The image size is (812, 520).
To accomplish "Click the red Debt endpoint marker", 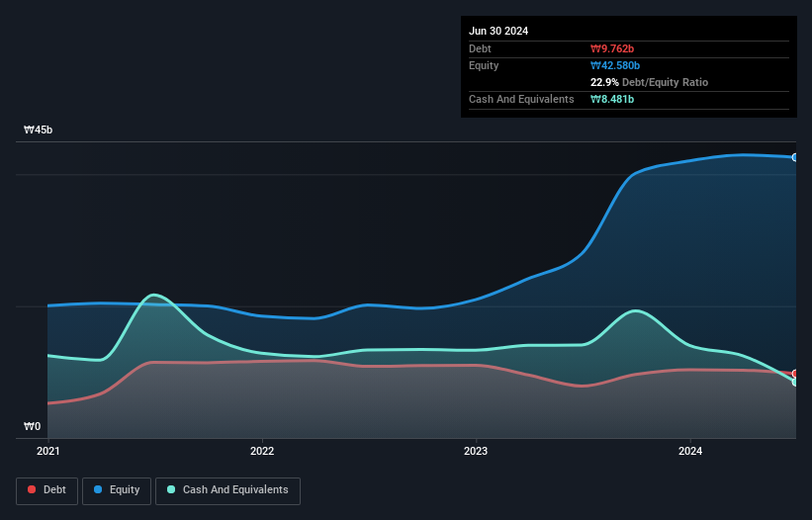I will coord(795,374).
